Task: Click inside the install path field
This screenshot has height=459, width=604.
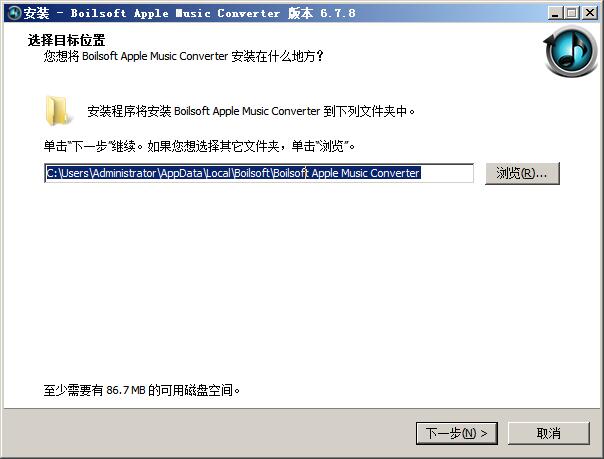Action: point(259,173)
